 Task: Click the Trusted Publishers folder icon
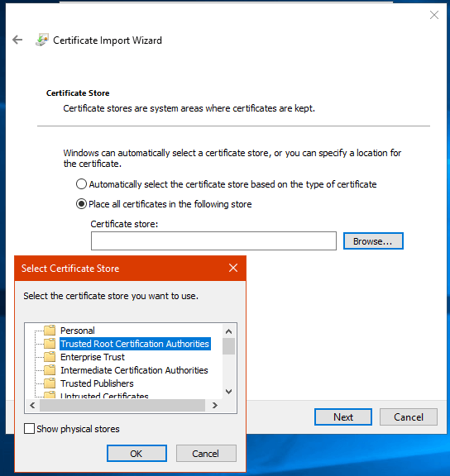click(x=50, y=383)
